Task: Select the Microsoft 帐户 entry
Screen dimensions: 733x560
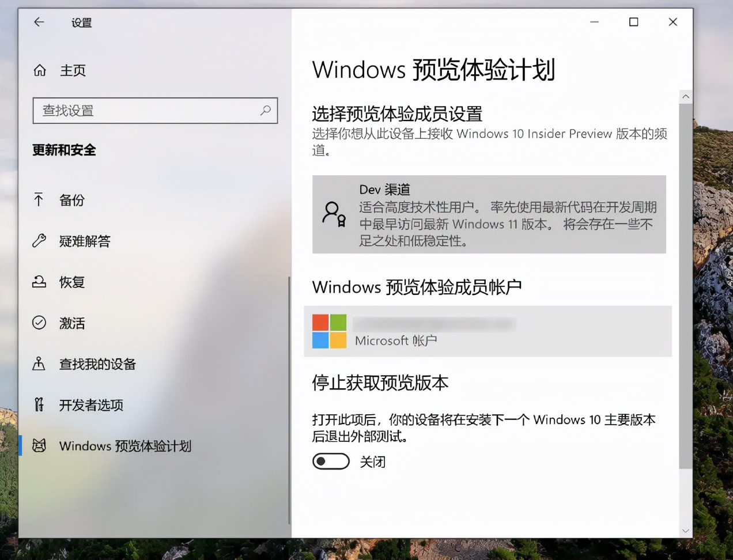Action: tap(490, 331)
